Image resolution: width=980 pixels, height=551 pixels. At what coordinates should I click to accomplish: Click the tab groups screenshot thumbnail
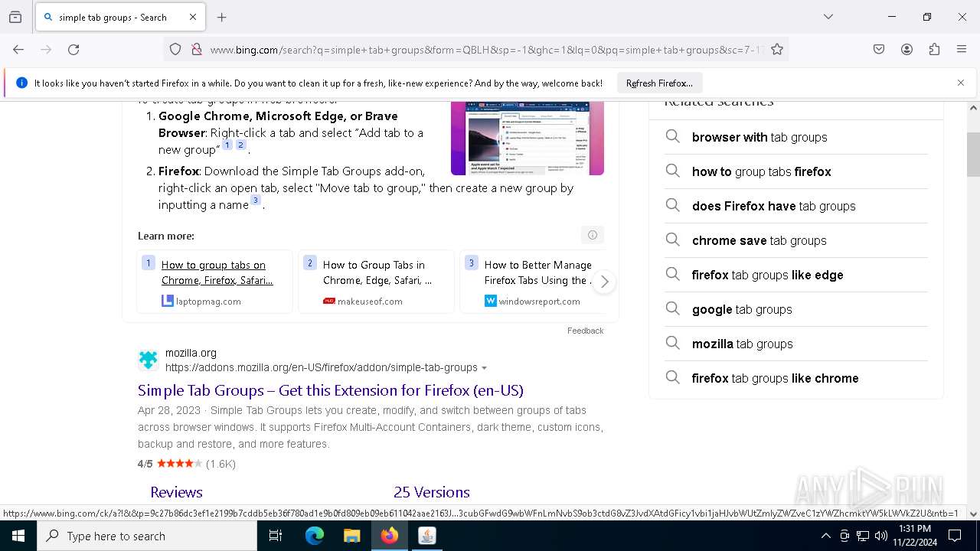point(528,138)
